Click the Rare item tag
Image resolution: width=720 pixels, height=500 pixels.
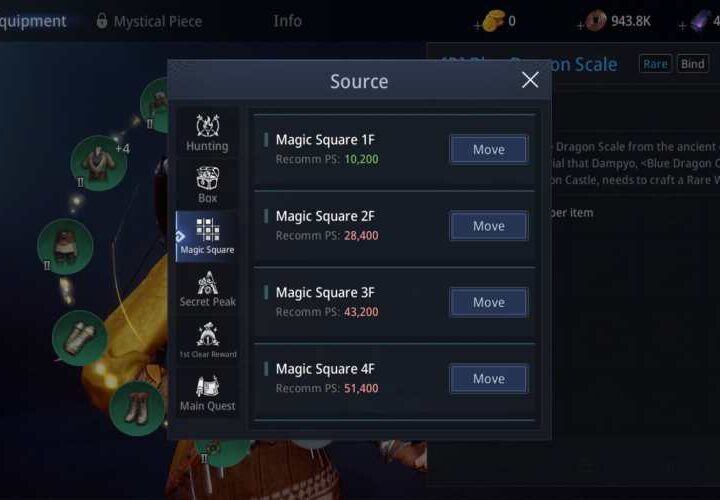click(655, 64)
